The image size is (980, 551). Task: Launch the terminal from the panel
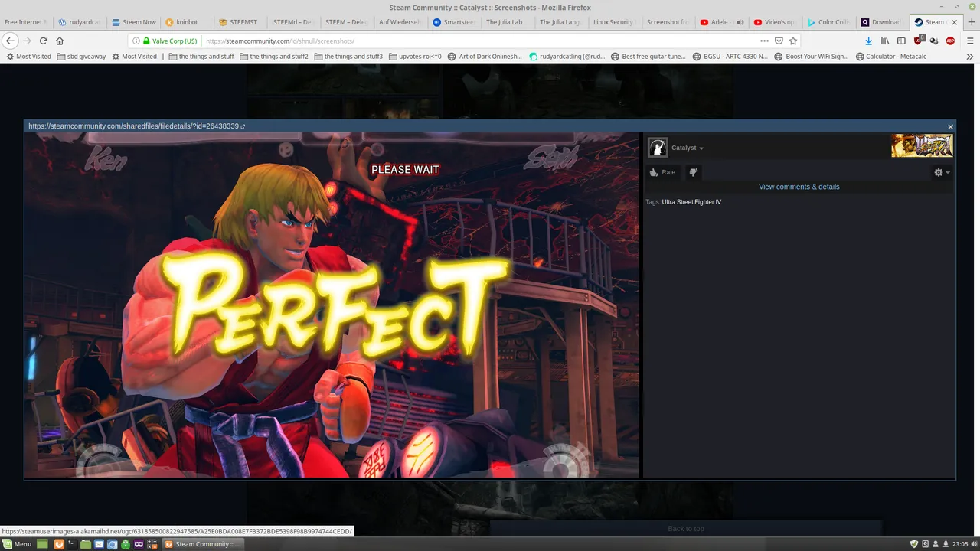tap(71, 544)
